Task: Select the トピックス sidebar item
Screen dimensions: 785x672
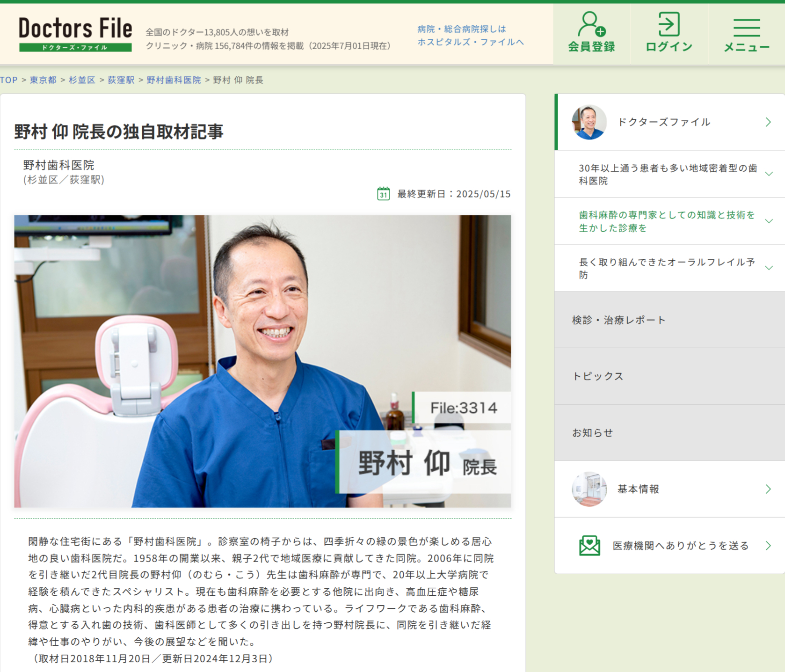Action: [598, 376]
